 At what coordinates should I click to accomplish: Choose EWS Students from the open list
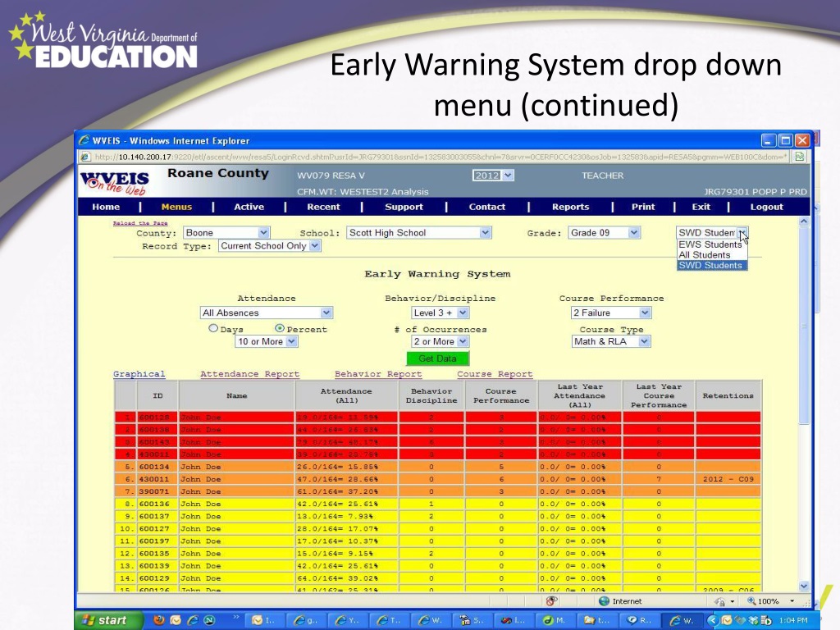[710, 244]
